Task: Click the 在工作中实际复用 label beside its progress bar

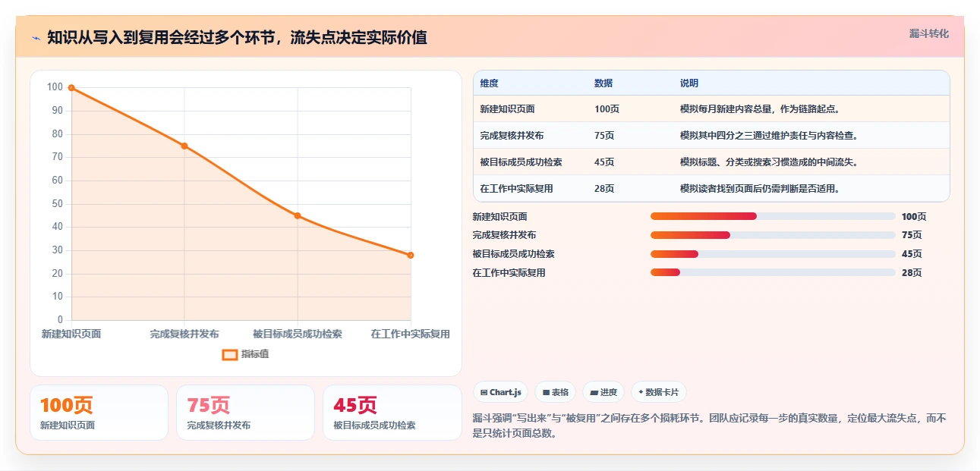Action: (509, 273)
